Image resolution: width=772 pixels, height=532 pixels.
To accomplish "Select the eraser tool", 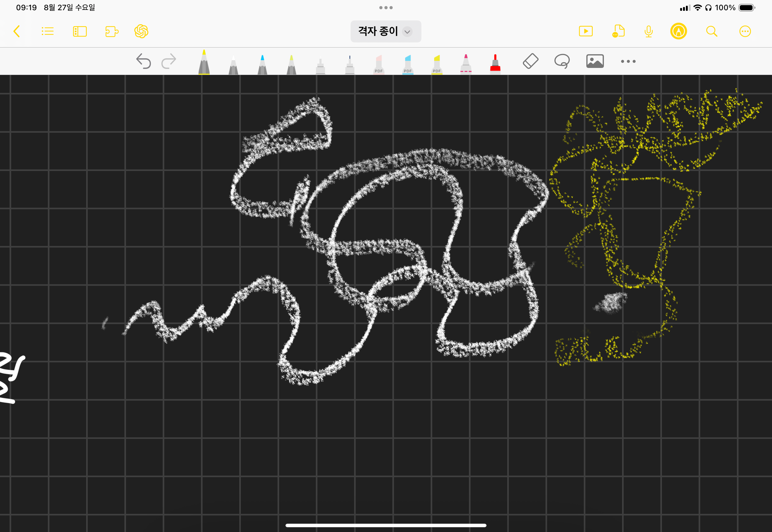I will (x=530, y=61).
